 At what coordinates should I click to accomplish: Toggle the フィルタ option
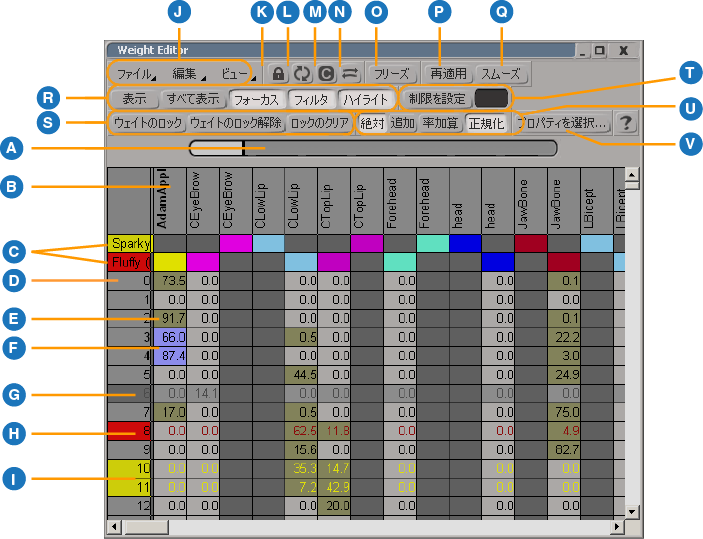(311, 99)
